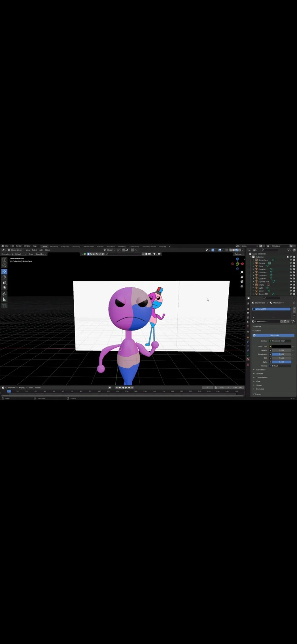Select the Measure tool in left toolbar
The image size is (297, 644).
coord(4,300)
